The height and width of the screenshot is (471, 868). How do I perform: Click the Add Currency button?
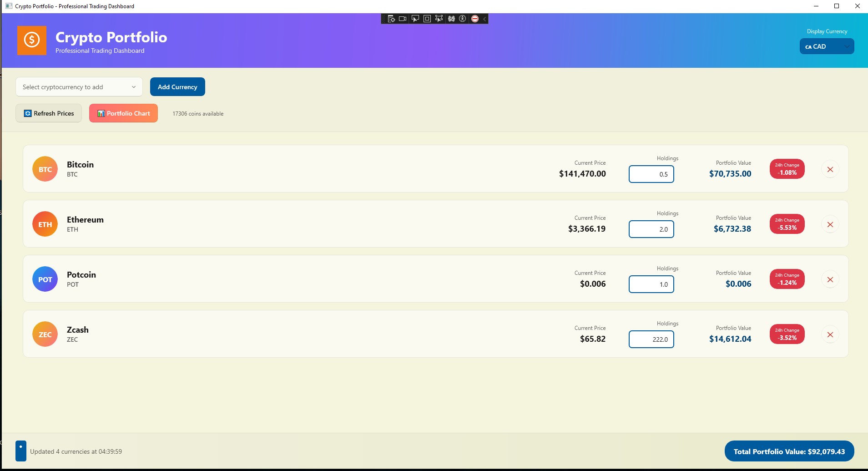pos(177,86)
